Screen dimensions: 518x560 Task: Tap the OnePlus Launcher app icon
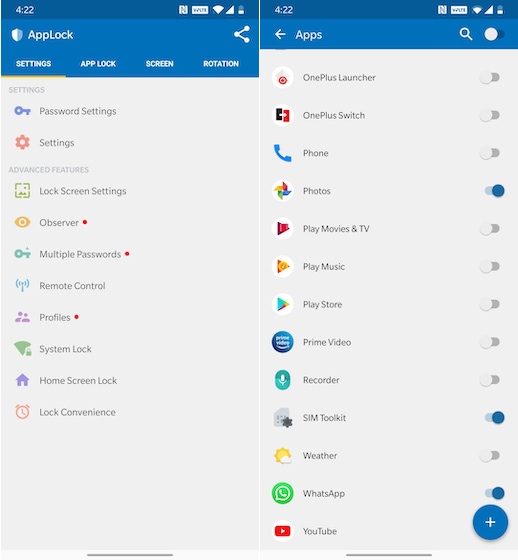coord(283,78)
